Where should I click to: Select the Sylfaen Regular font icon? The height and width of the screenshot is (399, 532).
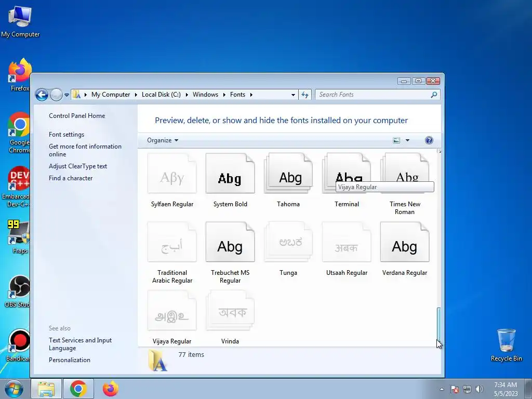pos(172,174)
